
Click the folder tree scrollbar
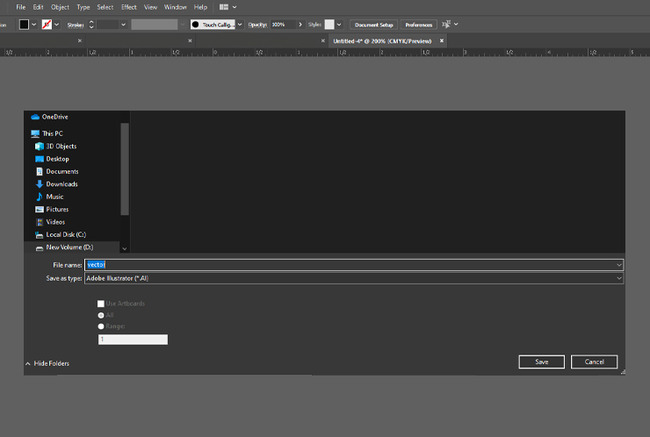tap(124, 169)
